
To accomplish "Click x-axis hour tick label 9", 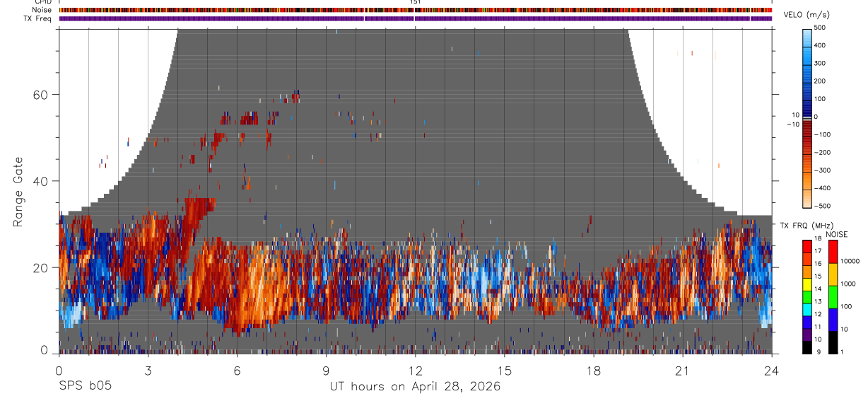I will (x=326, y=371).
